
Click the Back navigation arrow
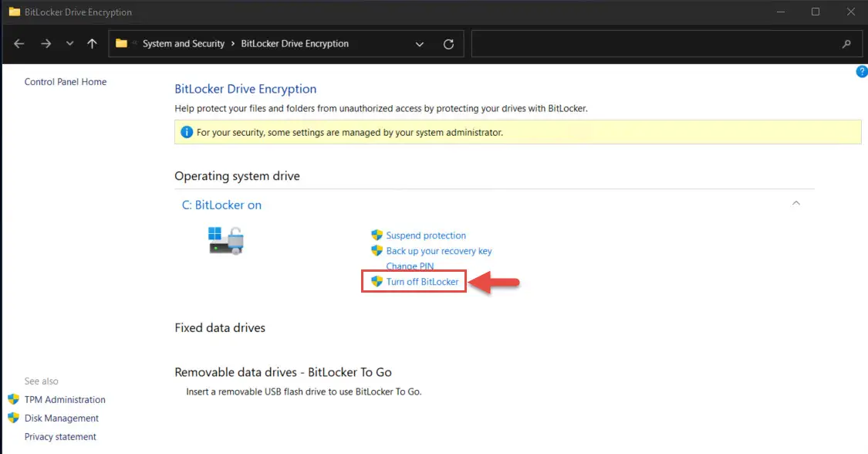click(19, 44)
